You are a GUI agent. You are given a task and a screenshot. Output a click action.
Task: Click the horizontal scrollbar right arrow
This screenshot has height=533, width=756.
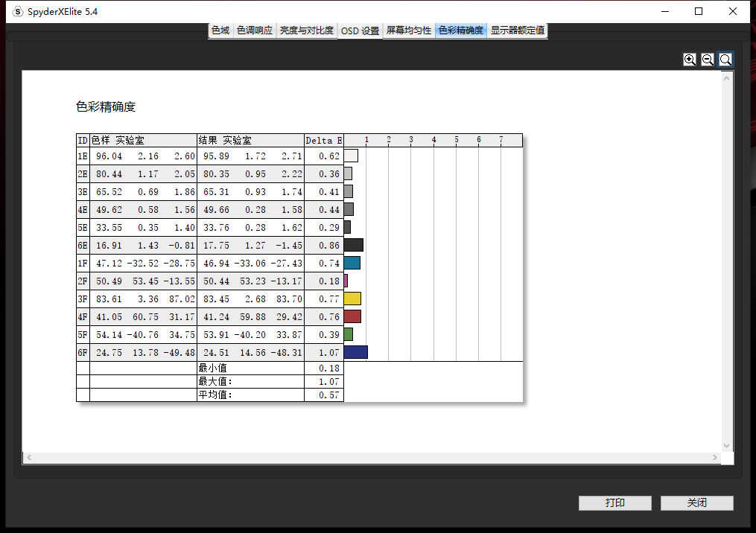coord(714,457)
